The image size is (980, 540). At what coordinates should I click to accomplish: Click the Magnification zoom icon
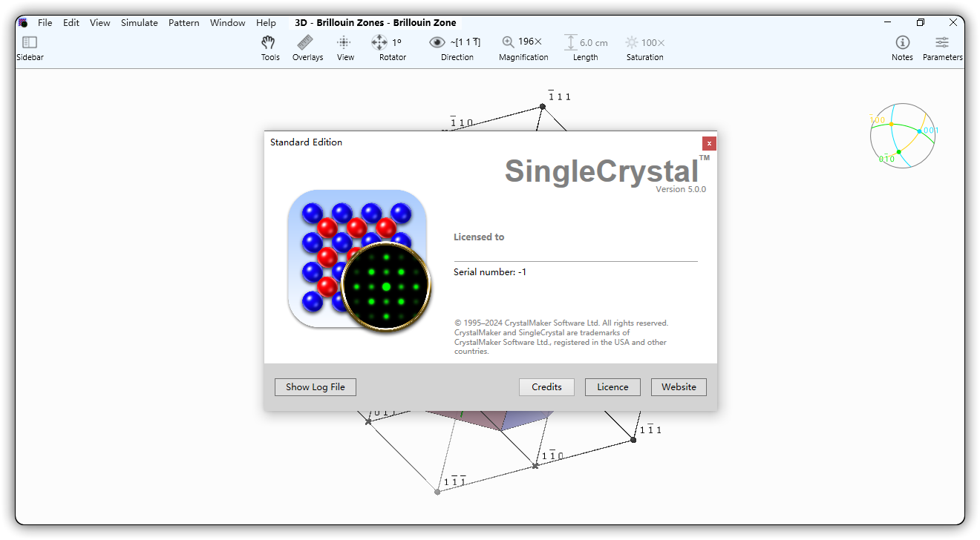pyautogui.click(x=508, y=42)
